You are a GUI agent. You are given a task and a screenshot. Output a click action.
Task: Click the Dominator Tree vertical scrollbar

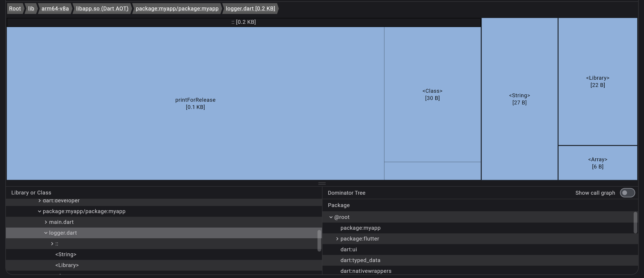pos(635,223)
